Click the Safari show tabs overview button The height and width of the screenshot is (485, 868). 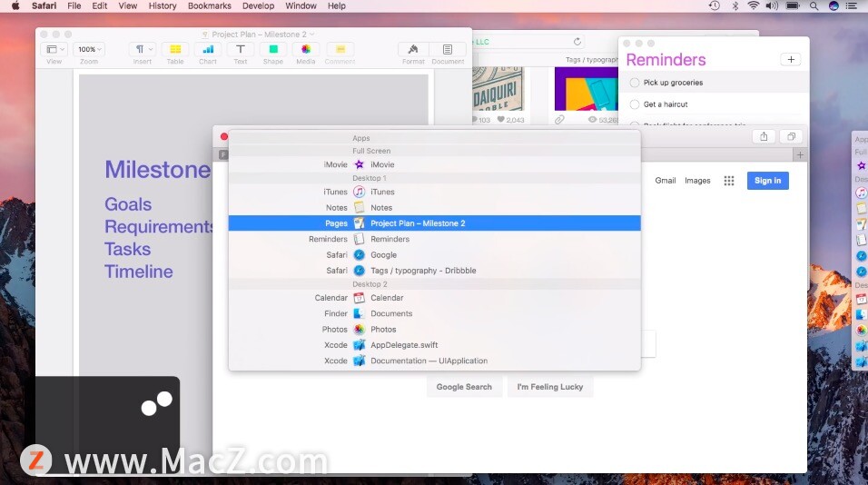(x=791, y=137)
